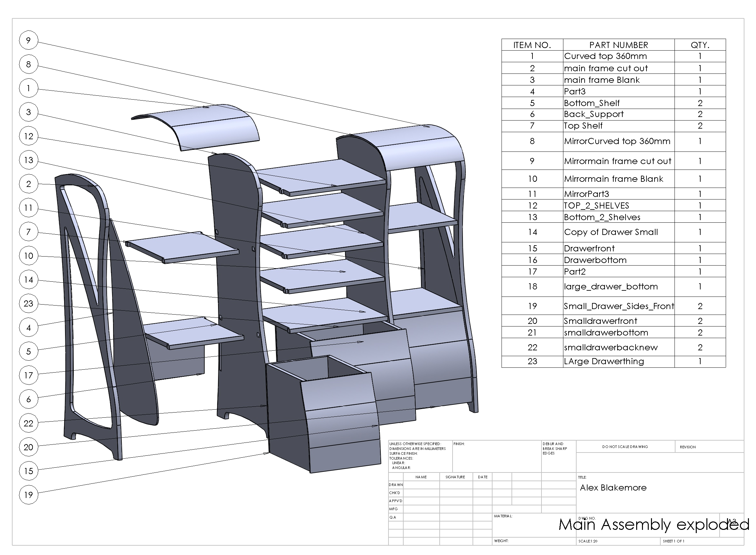The height and width of the screenshot is (555, 756).
Task: Select the 'main frame Blank' cell in row 3
Action: 618,80
